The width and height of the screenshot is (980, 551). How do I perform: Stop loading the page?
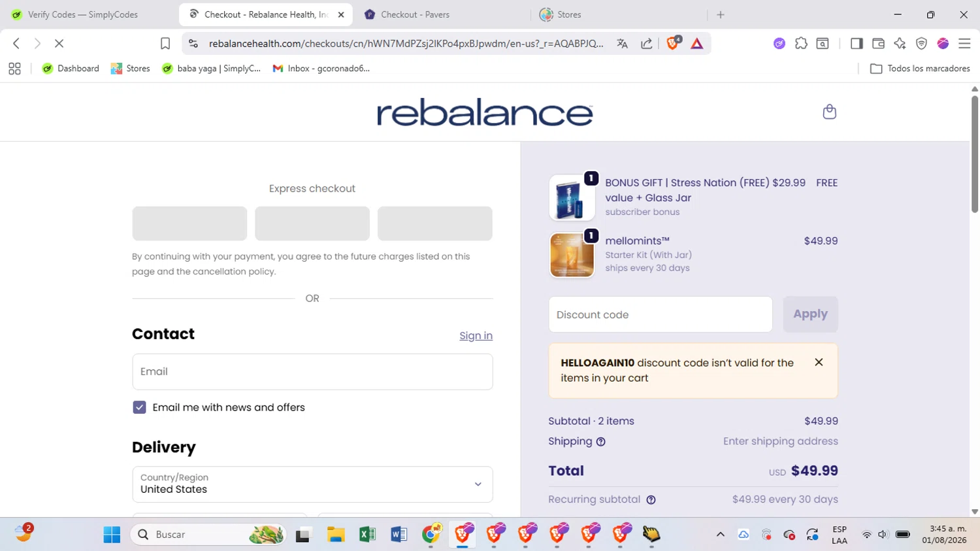59,43
